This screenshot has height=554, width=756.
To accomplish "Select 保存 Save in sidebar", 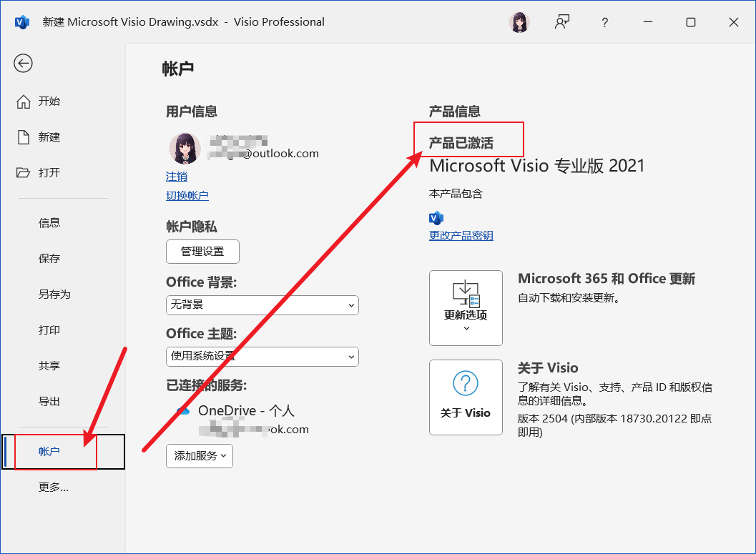I will point(49,258).
